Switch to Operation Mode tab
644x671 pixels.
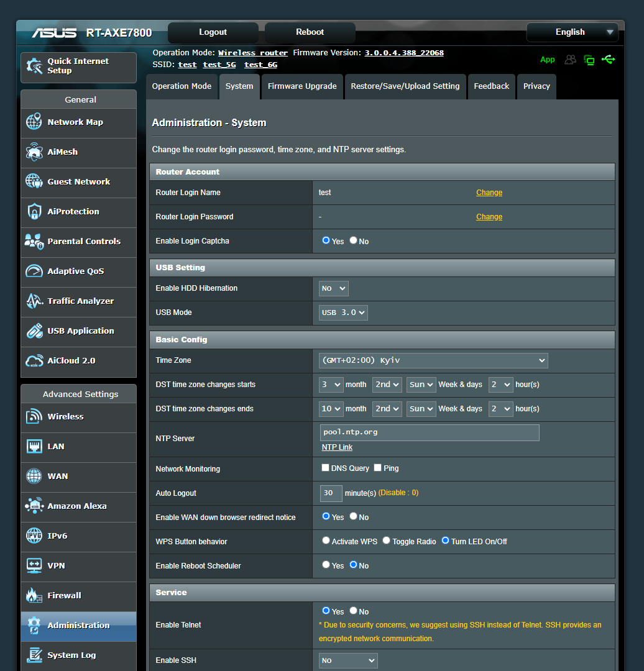click(x=182, y=86)
